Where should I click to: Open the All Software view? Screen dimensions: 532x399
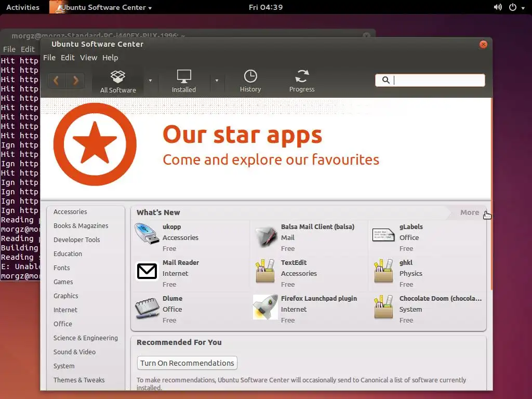click(x=118, y=82)
